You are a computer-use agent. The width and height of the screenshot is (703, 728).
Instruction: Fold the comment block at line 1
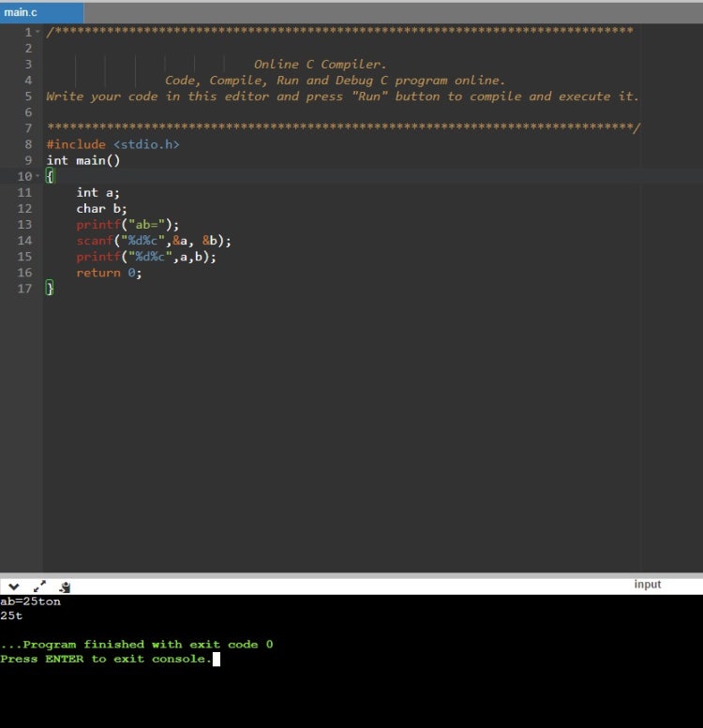pos(37,33)
